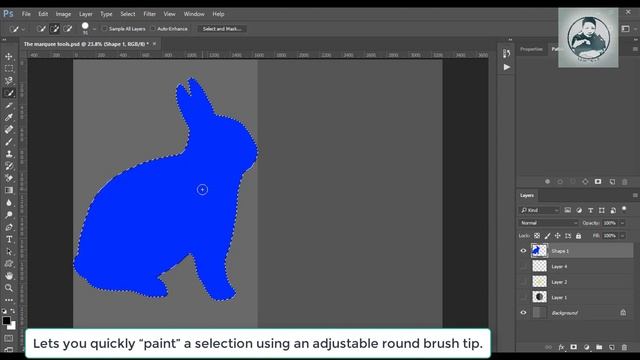Screen dimensions: 640x360
Task: Select the Lasso tool in the toolbar
Action: [x=9, y=81]
